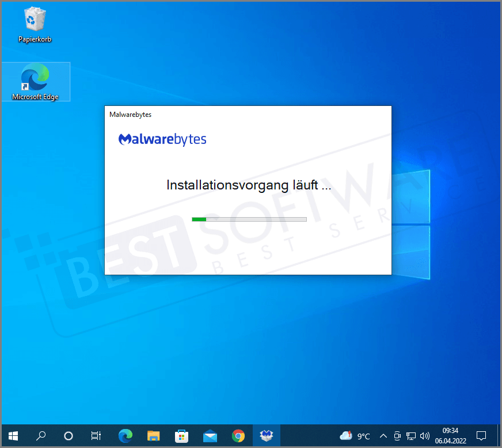Screen dimensions: 502x448
Task: Toggle the volume control in the system tray
Action: click(425, 436)
